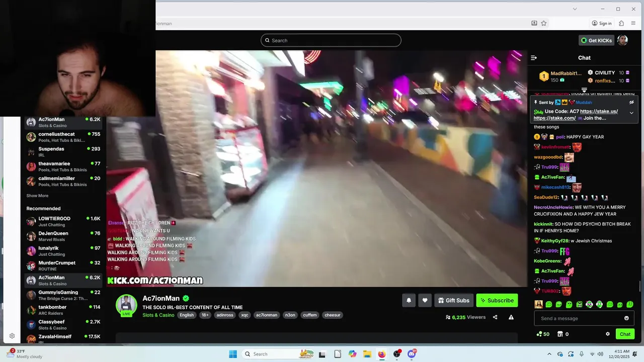Collapse the chat panel with arrow icon
This screenshot has width=644, height=362.
[534, 58]
